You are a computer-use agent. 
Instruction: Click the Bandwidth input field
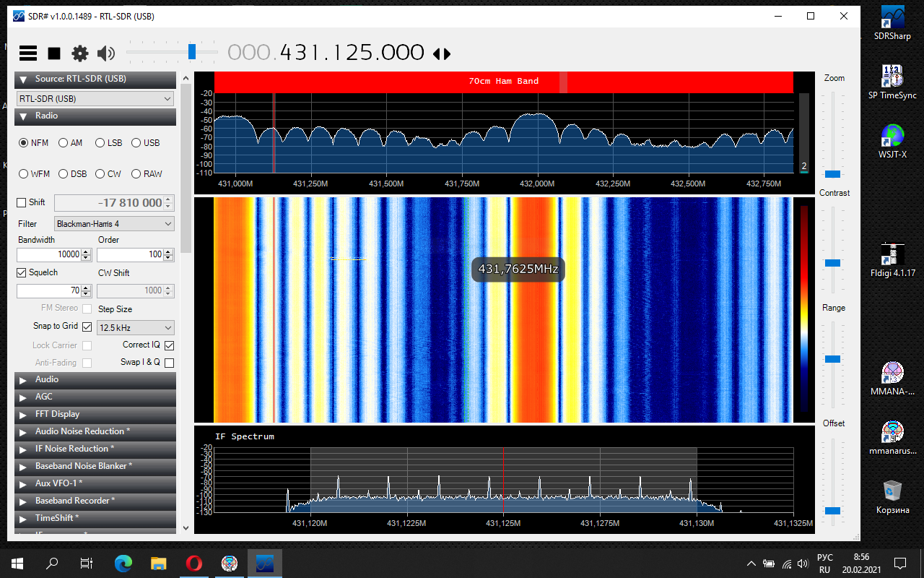49,254
